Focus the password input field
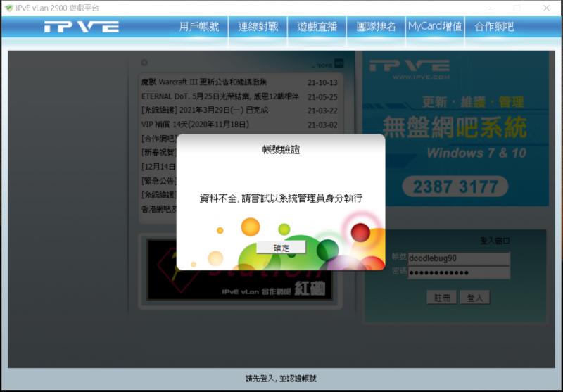The height and width of the screenshot is (392, 563). click(x=459, y=273)
